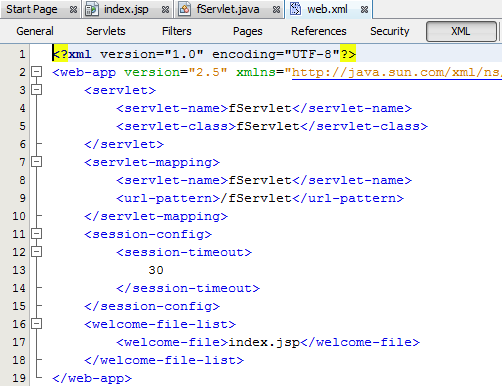The image size is (502, 386).
Task: Click the web.xml file icon
Action: point(295,9)
